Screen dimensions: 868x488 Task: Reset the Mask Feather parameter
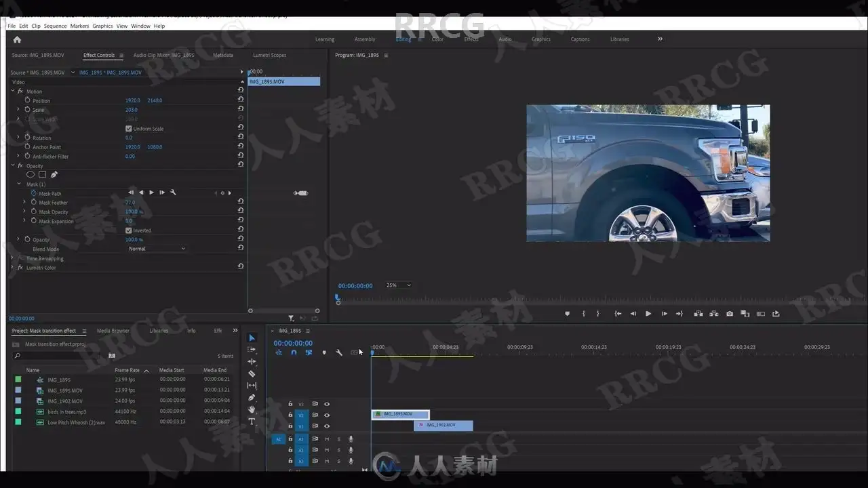(x=240, y=202)
